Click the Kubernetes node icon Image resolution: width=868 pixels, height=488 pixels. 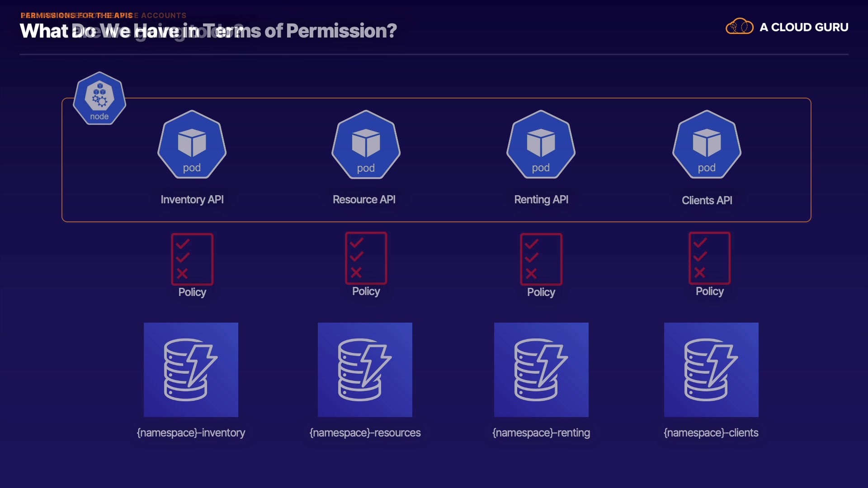coord(99,98)
